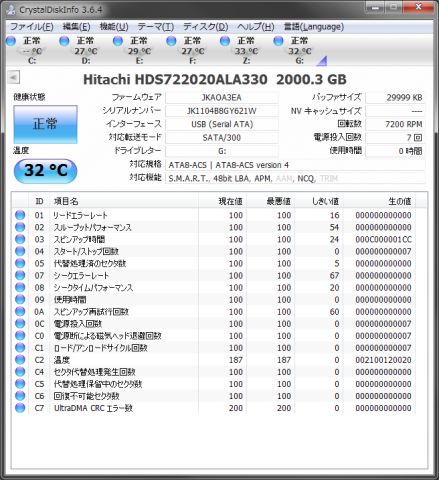Click status icon for attribute 08
Viewport: 439px width, 480px height.
pyautogui.click(x=20, y=287)
